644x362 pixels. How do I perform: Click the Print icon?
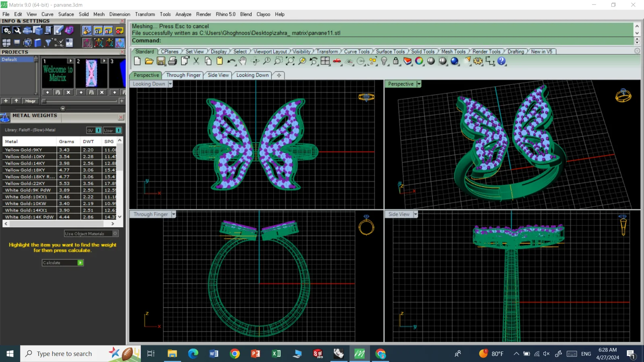pyautogui.click(x=173, y=61)
